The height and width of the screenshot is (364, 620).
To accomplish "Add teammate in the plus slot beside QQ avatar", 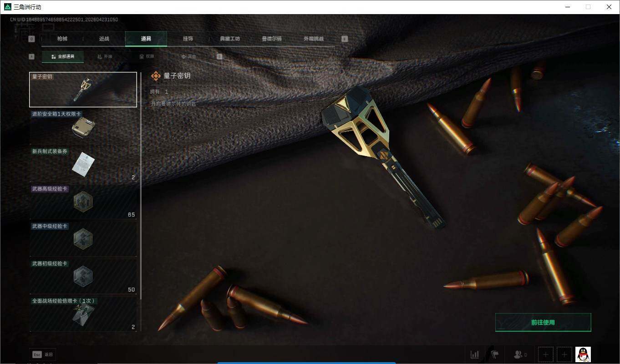I will click(564, 354).
